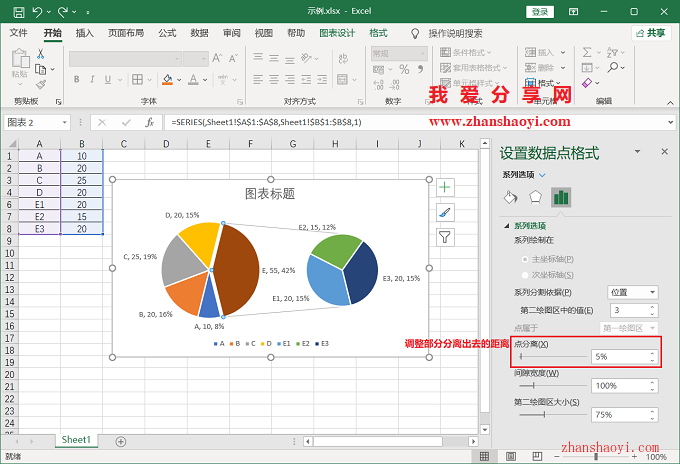680x464 pixels.
Task: Select the Sheet1 worksheet tab
Action: (76, 440)
